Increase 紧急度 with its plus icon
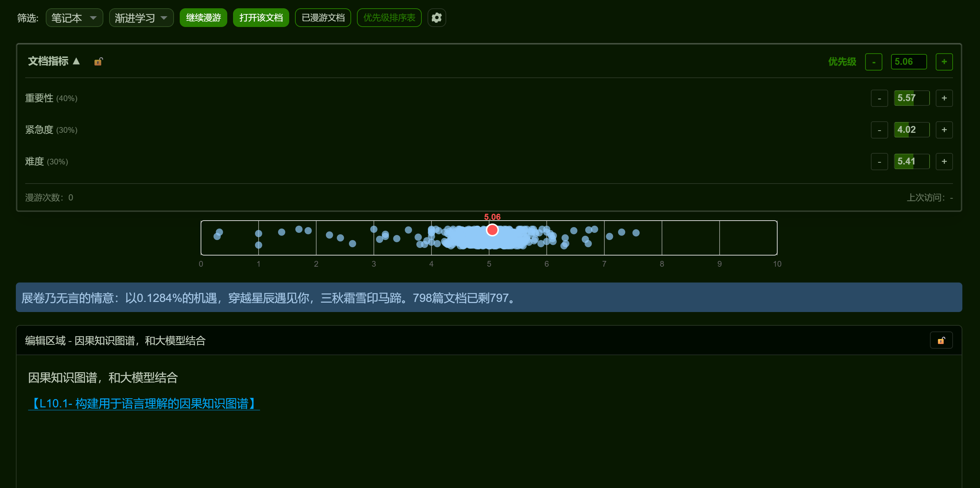 coord(944,130)
